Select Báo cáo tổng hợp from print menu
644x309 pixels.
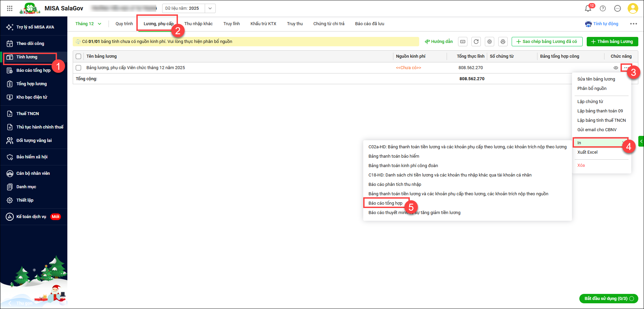[x=385, y=203]
